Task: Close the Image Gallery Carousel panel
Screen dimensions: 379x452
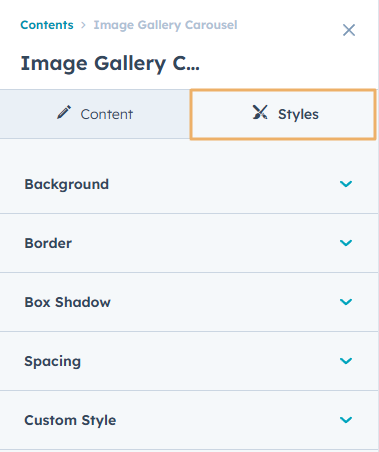Action: (349, 30)
